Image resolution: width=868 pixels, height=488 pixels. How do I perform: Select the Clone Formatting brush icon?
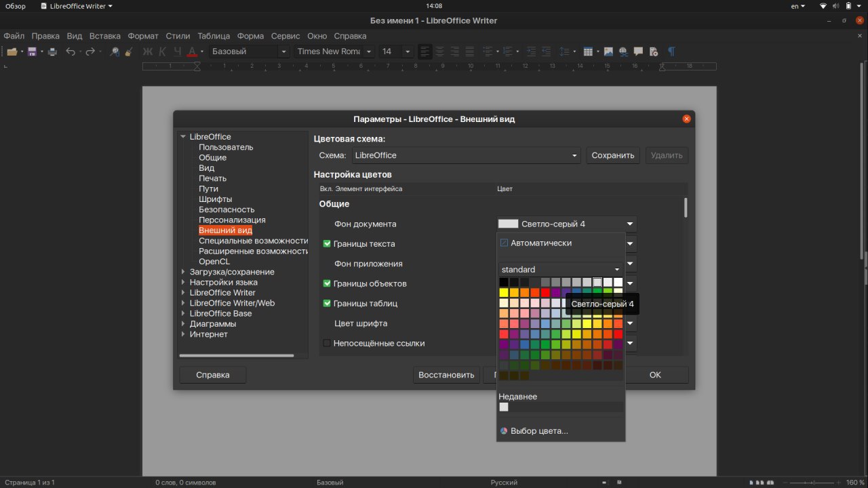(x=129, y=52)
